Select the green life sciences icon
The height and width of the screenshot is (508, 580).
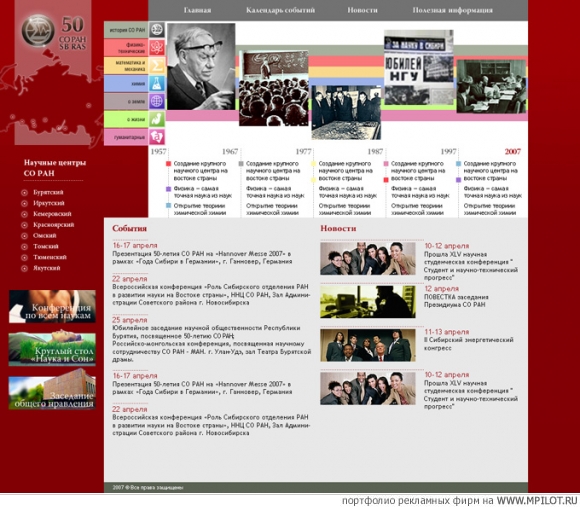(157, 119)
